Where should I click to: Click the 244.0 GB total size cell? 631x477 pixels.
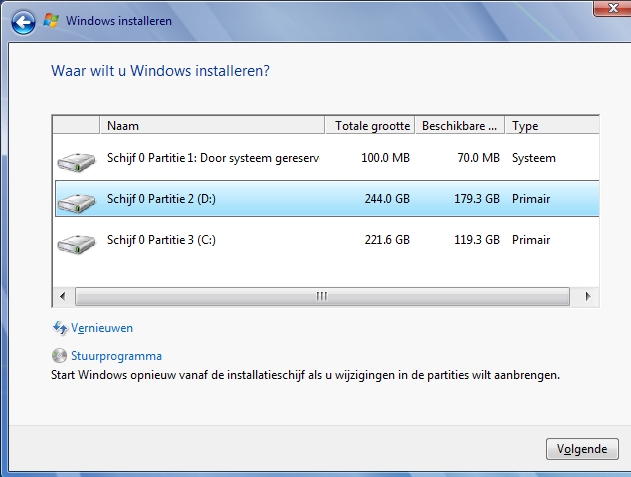coord(387,199)
